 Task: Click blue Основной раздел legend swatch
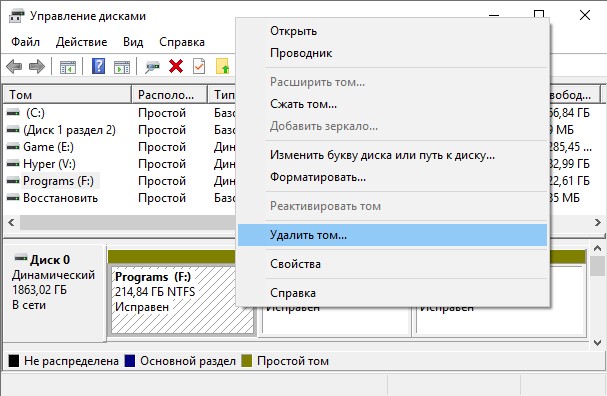(130, 361)
